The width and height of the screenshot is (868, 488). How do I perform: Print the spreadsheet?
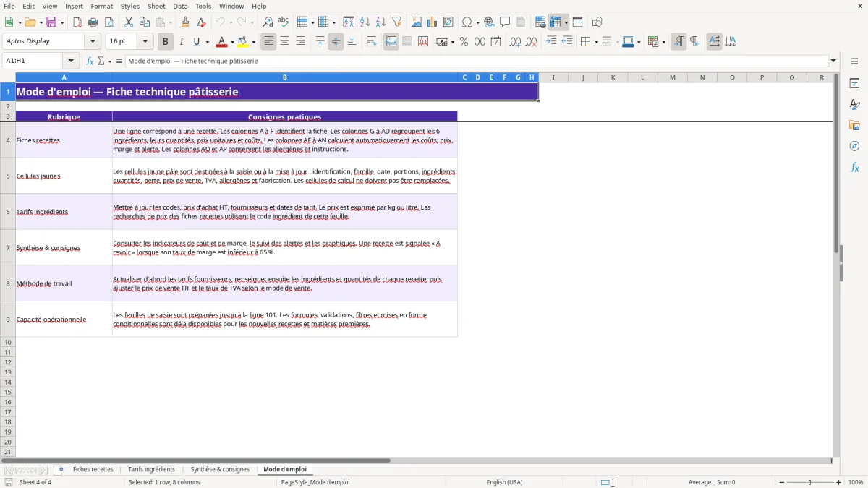(x=93, y=22)
